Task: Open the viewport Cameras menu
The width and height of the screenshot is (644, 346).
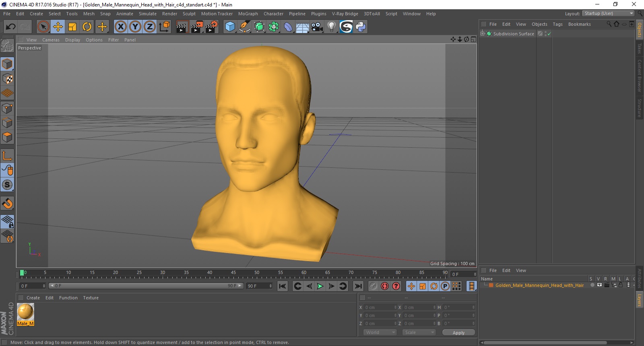Action: click(51, 40)
